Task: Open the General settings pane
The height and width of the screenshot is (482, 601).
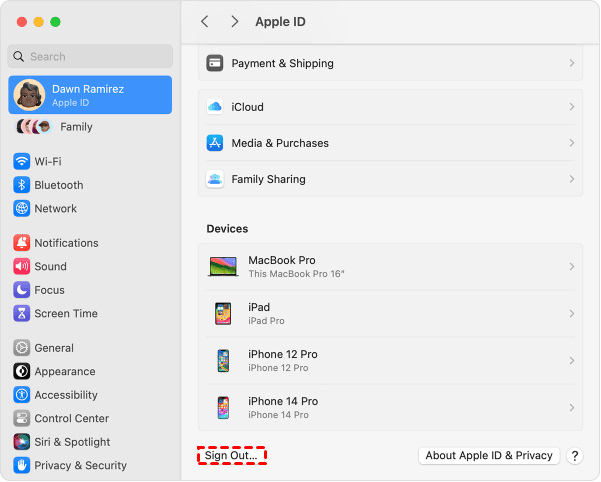Action: click(x=54, y=348)
